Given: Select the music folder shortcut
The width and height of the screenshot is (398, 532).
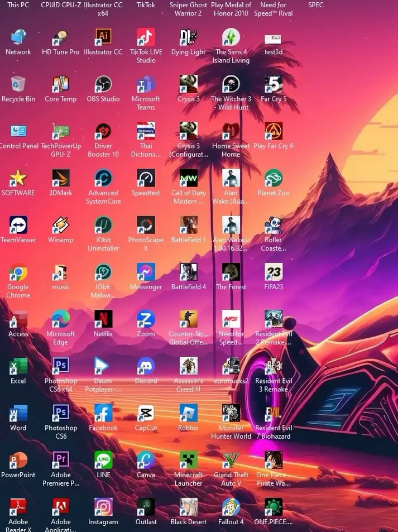Looking at the screenshot, I should 61,272.
